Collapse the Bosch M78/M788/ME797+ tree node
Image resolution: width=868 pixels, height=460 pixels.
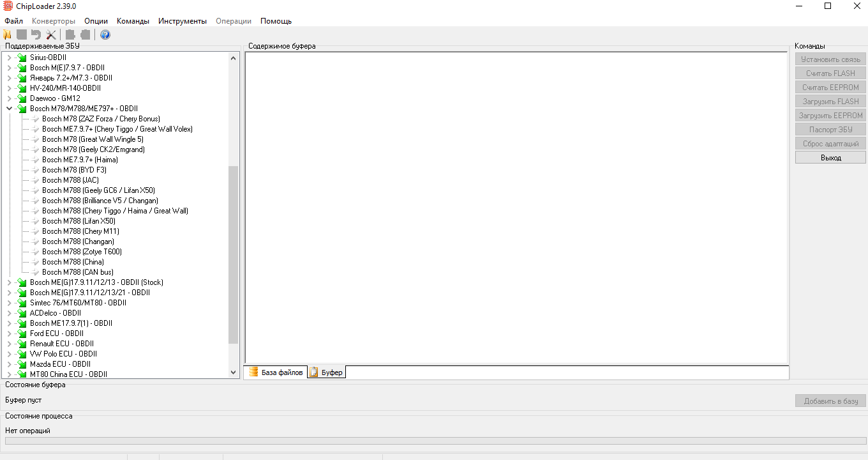9,109
